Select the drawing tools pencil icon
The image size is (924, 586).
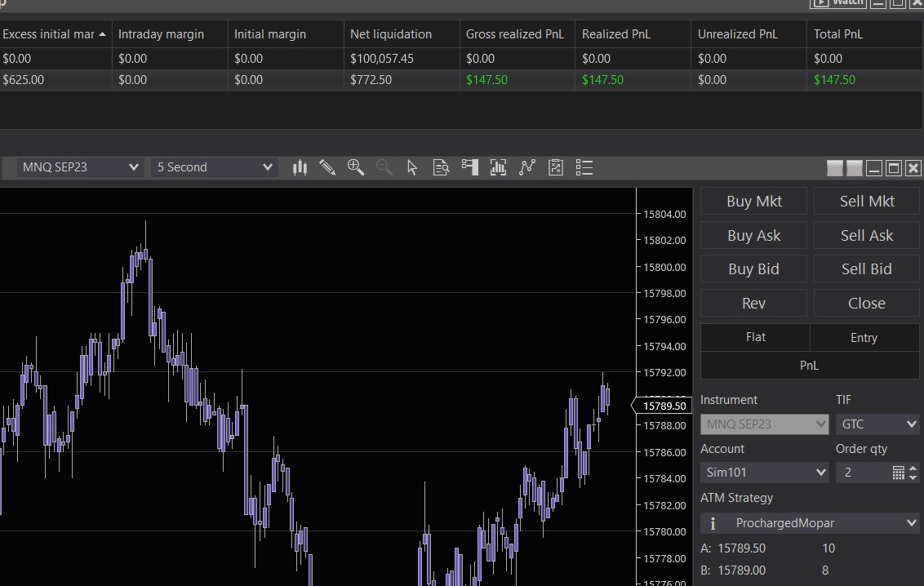pos(327,167)
